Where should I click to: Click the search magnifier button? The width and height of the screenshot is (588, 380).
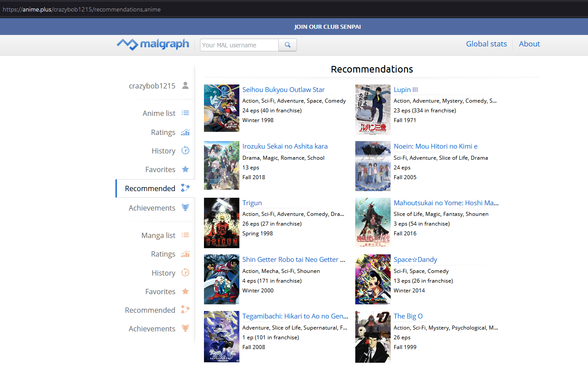pyautogui.click(x=288, y=45)
